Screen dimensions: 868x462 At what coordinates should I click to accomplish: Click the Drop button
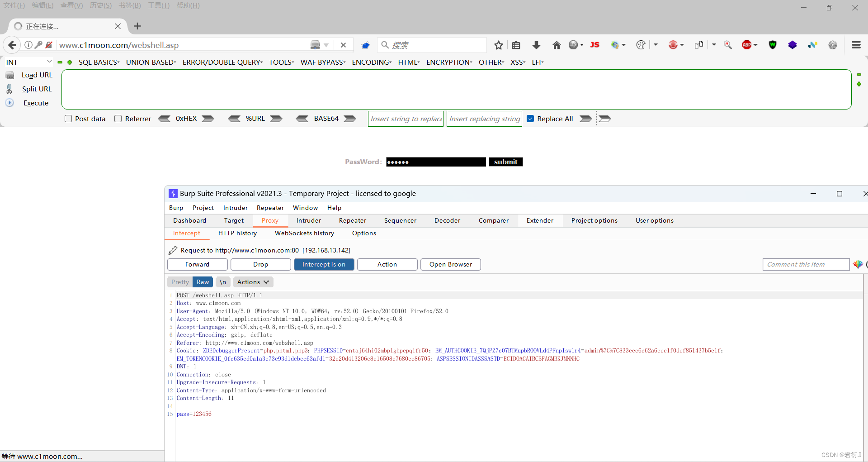click(260, 264)
